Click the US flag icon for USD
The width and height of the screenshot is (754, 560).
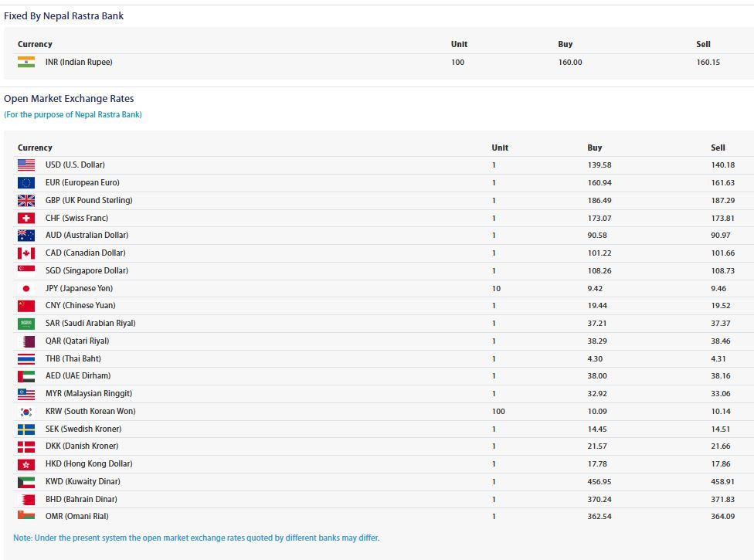click(x=26, y=165)
